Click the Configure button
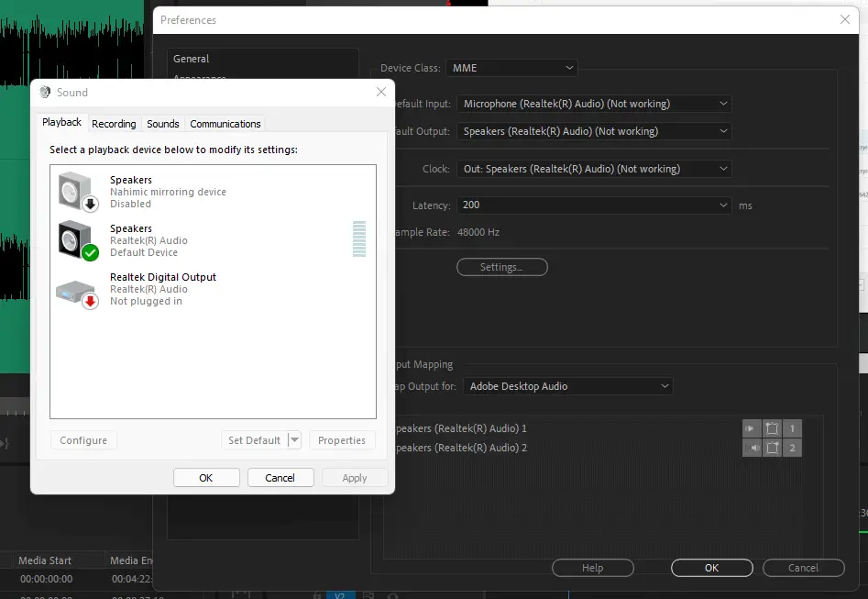Viewport: 868px width, 599px height. click(83, 440)
